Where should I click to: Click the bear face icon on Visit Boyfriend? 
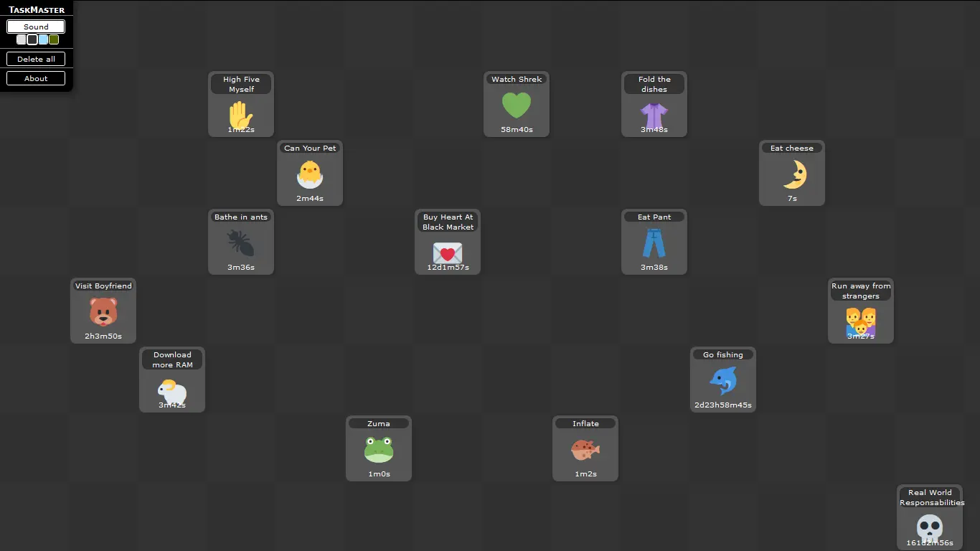103,312
